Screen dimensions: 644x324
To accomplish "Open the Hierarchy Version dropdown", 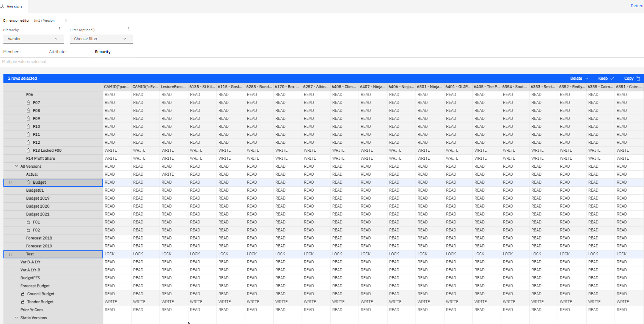I will tap(33, 39).
